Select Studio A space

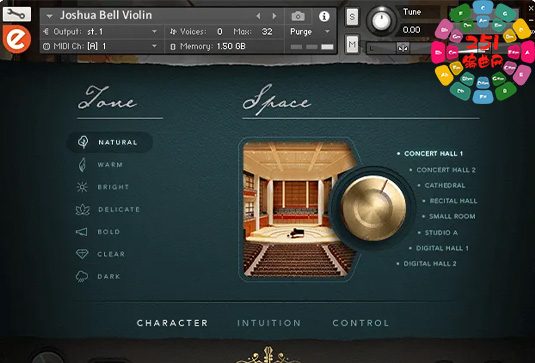(x=441, y=232)
